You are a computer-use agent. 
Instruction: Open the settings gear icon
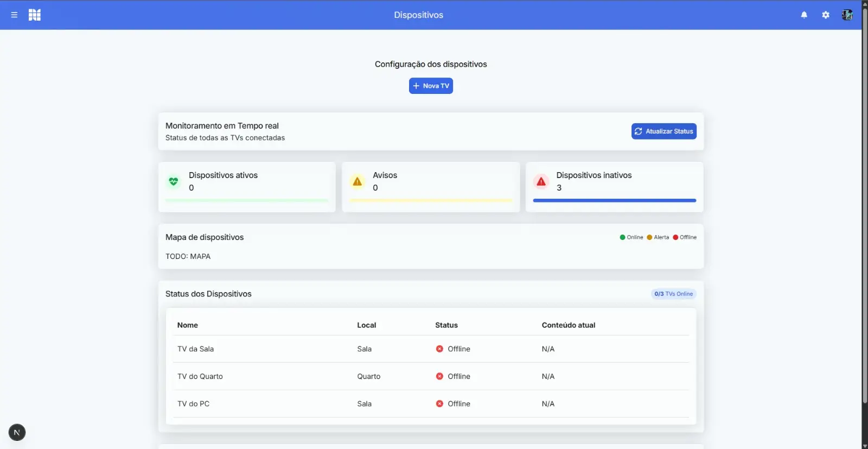click(826, 15)
